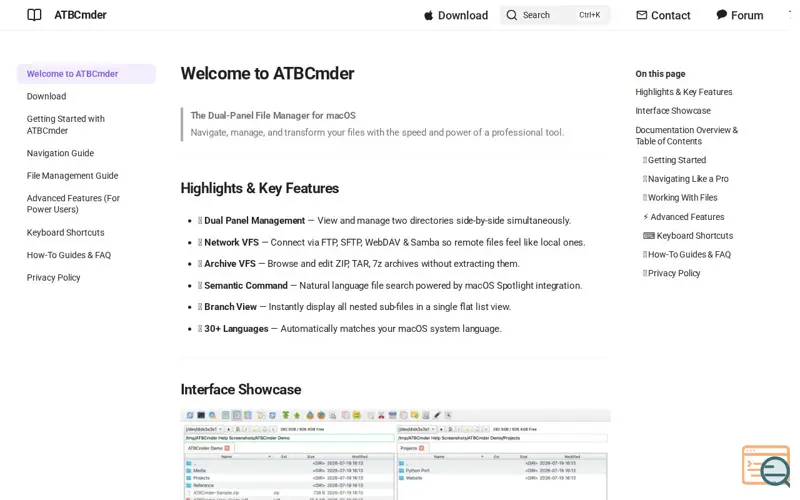Image resolution: width=800 pixels, height=500 pixels.
Task: Jump to How-To Guides & FAQ in On this page
Action: pos(687,255)
